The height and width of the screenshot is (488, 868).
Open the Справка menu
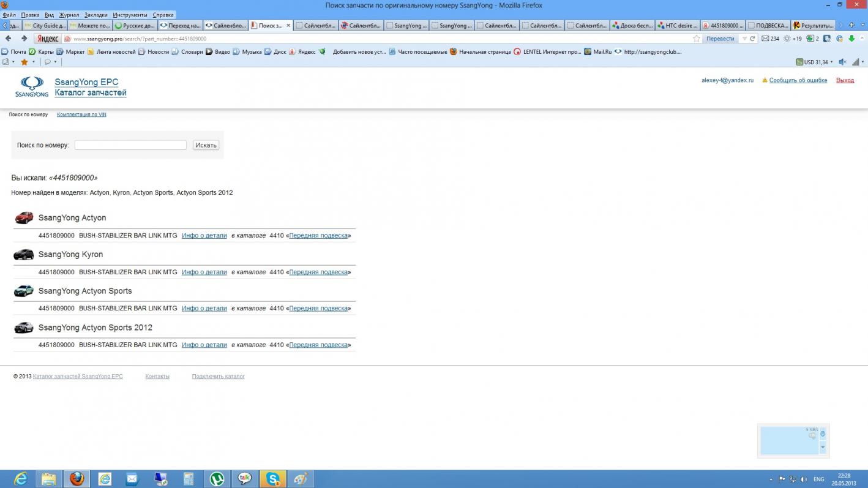[x=163, y=15]
